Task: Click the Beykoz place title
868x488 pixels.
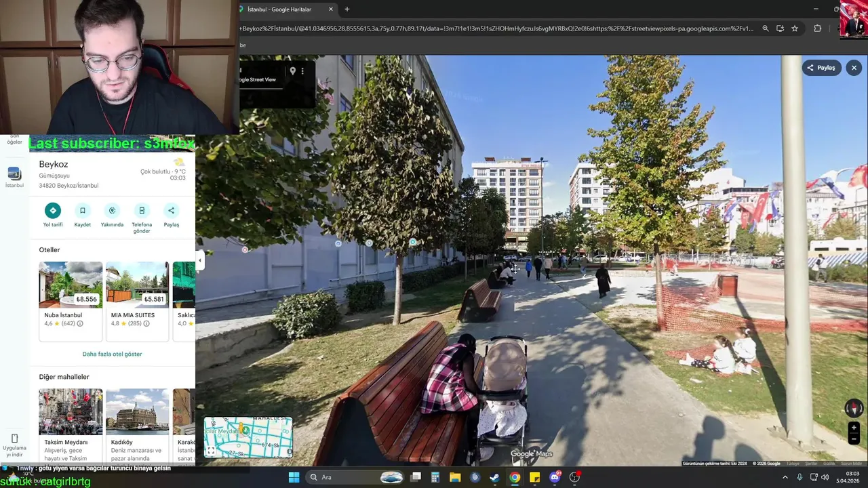Action: (x=54, y=164)
